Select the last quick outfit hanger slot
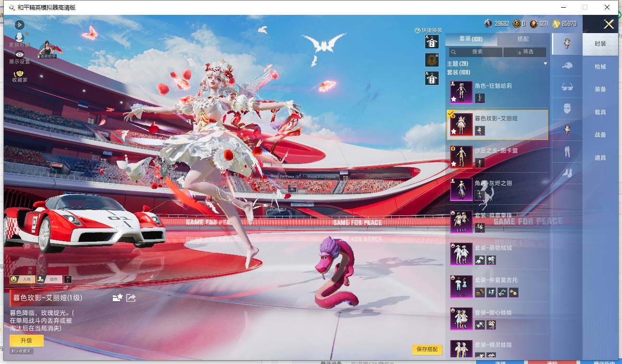This screenshot has height=364, width=622. (431, 78)
